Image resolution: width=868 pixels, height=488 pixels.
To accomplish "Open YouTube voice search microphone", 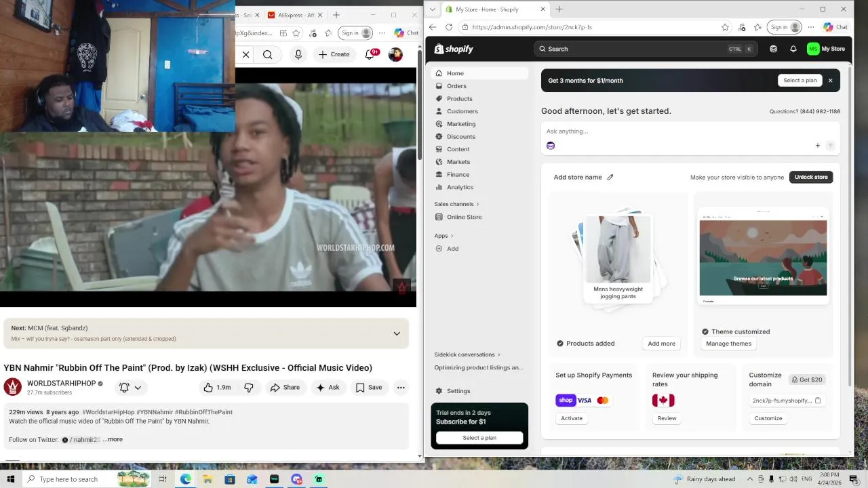I will point(298,54).
